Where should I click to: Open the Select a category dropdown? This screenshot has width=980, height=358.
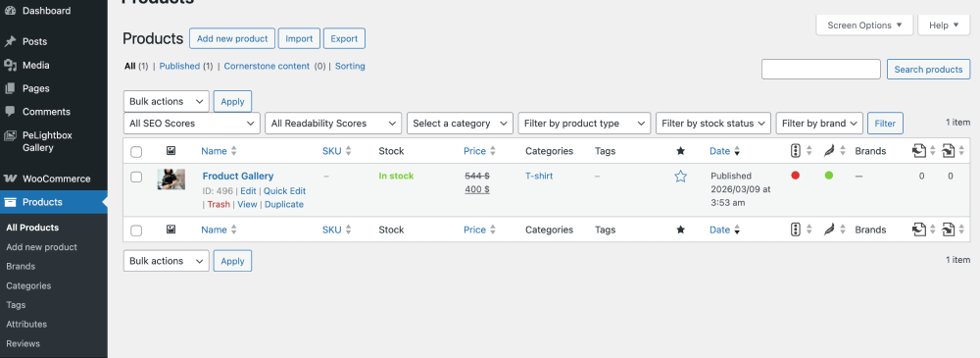(x=460, y=124)
